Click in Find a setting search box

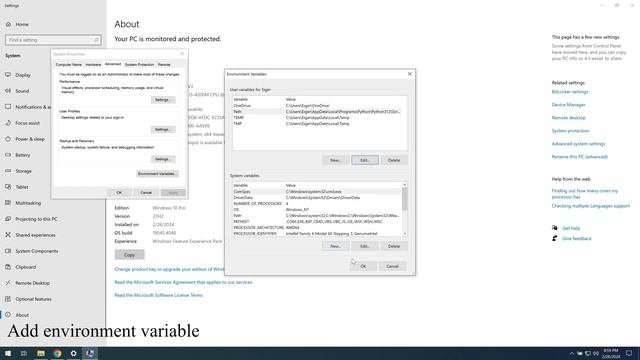click(53, 40)
